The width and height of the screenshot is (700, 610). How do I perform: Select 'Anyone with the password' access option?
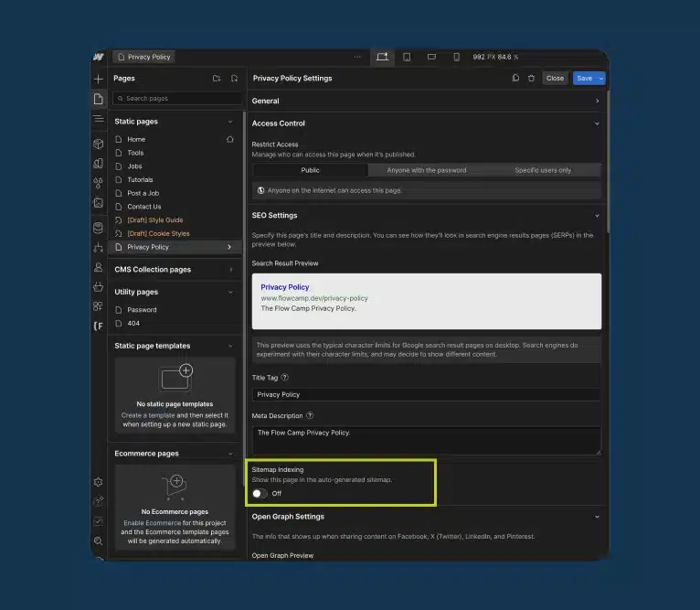click(x=426, y=170)
